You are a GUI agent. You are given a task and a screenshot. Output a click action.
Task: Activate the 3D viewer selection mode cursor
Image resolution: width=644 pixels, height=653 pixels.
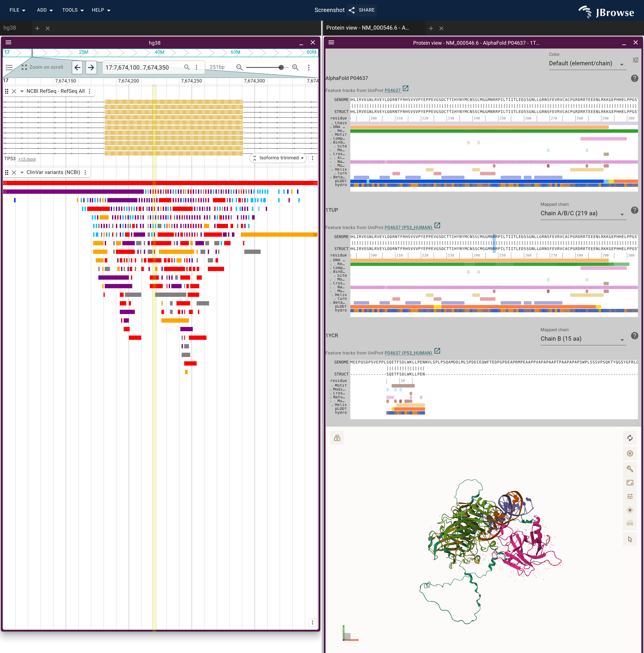(x=630, y=539)
